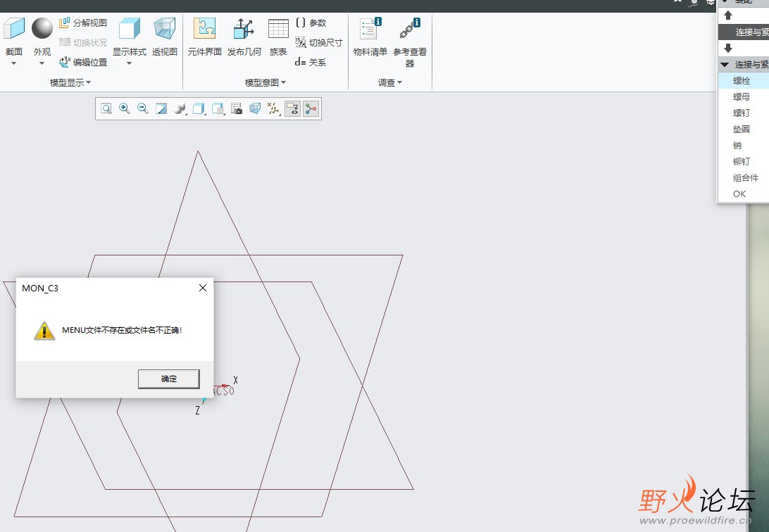
Task: Select 螺栓 in fastener menu
Action: click(x=744, y=80)
